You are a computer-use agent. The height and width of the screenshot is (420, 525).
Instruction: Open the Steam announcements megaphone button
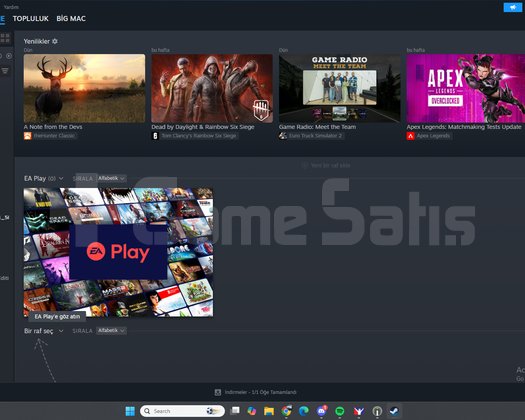point(512,7)
